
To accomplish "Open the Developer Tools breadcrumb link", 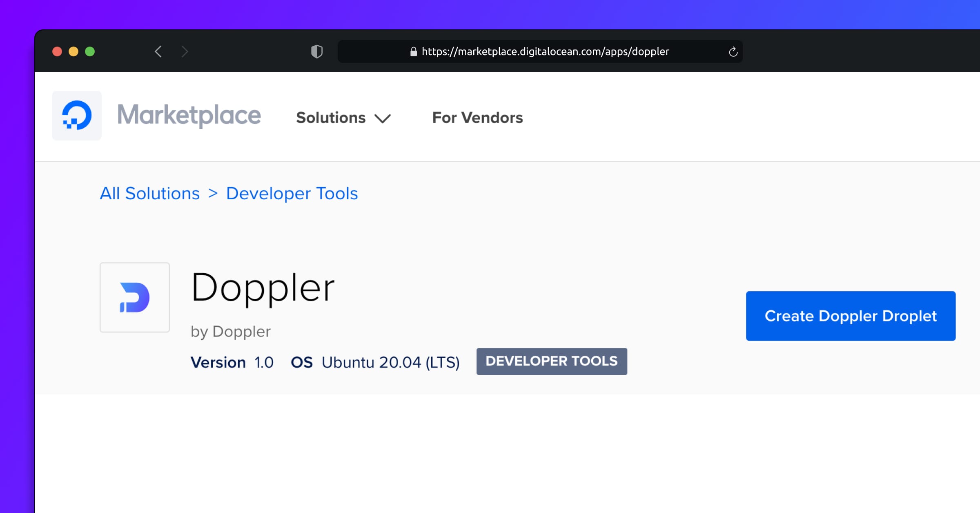I will coord(292,193).
